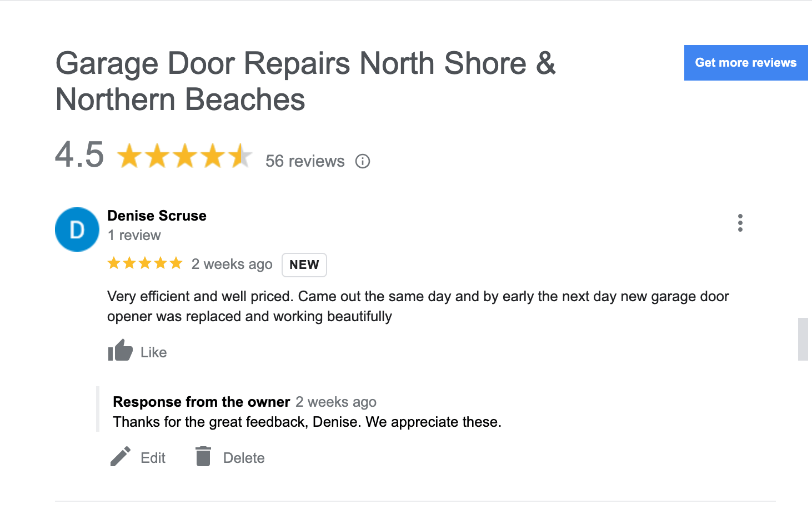Open the three-dot menu on Denise's review
The image size is (812, 509).
(740, 223)
